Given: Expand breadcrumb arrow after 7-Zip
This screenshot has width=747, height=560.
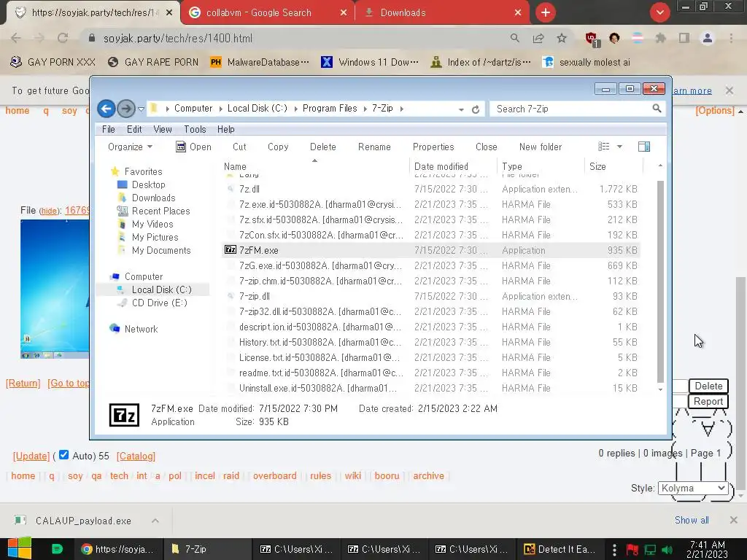Looking at the screenshot, I should coord(402,109).
